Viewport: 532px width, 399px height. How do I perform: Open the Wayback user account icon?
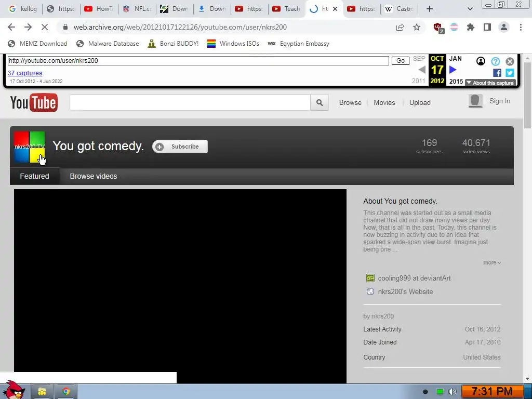pos(481,61)
